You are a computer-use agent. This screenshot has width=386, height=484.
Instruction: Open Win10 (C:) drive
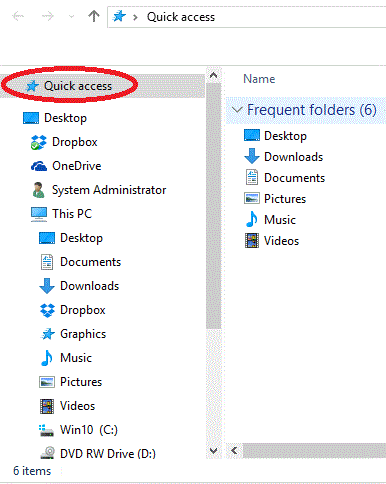click(x=89, y=430)
